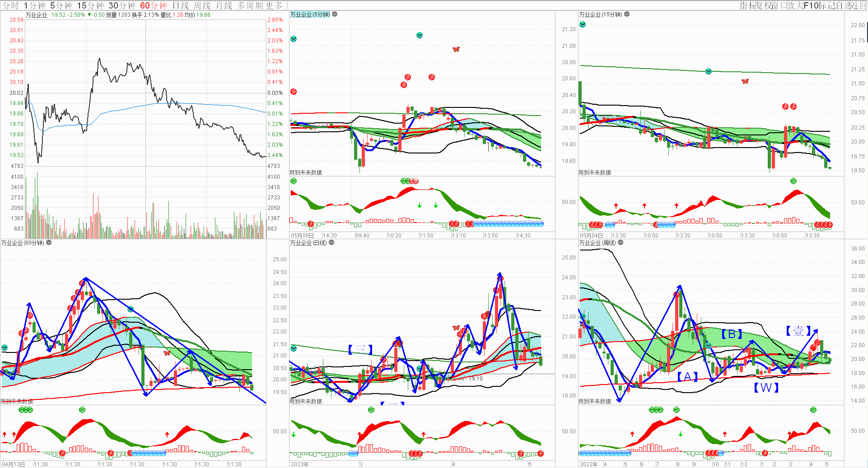Switch to the 分时 intraday tab
Image resolution: width=868 pixels, height=468 pixels.
pyautogui.click(x=11, y=5)
